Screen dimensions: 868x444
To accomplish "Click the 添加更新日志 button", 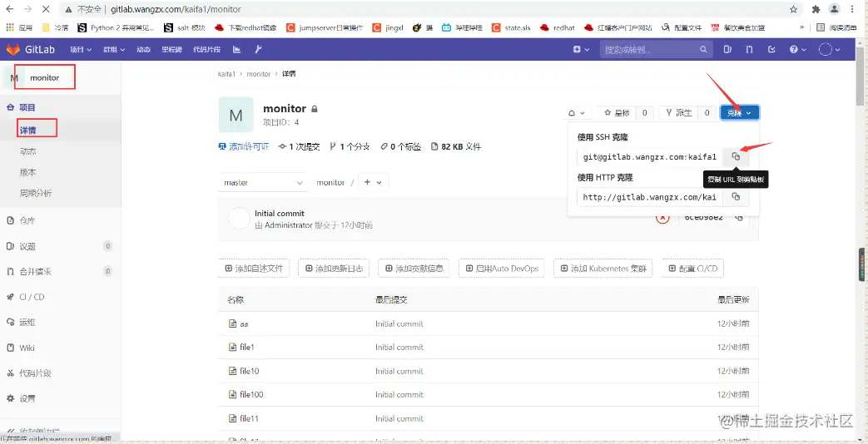I will pos(334,269).
